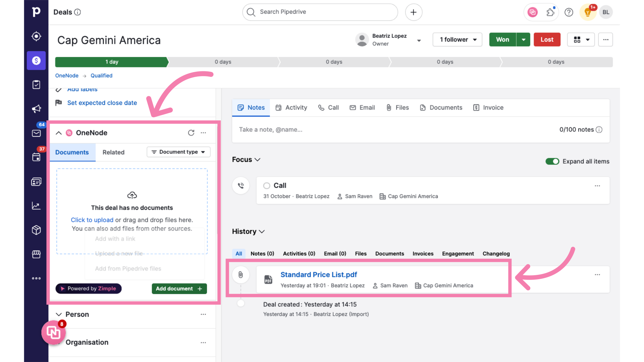Open the help question mark icon
644x362 pixels.
(569, 12)
